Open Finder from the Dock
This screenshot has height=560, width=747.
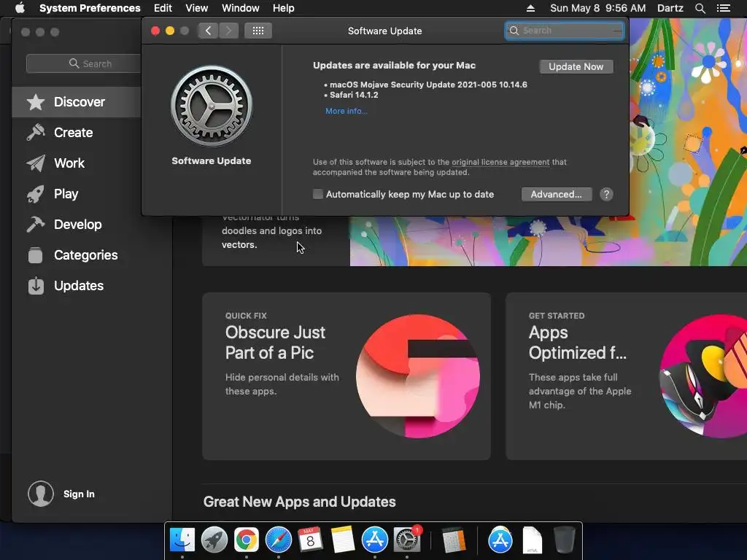tap(182, 540)
